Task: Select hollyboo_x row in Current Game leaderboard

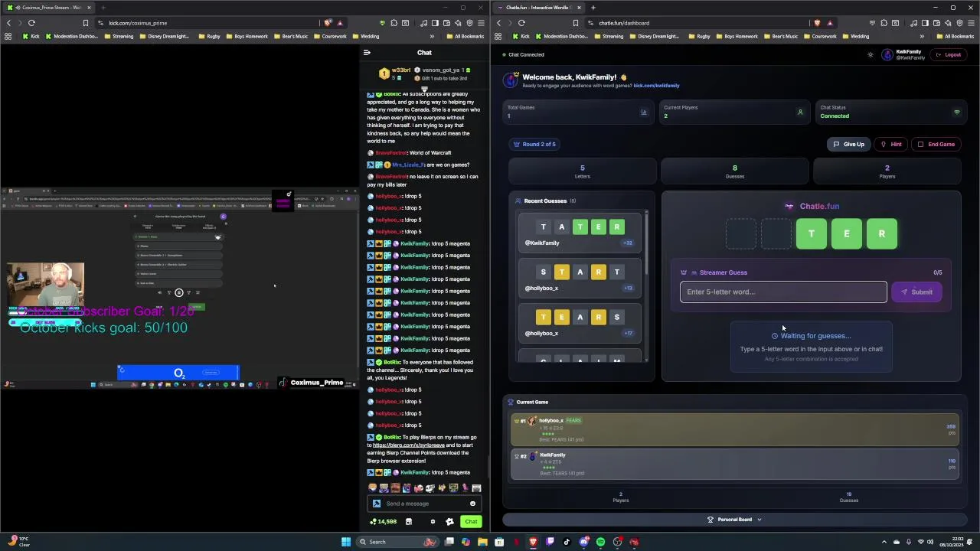Action: (x=734, y=430)
